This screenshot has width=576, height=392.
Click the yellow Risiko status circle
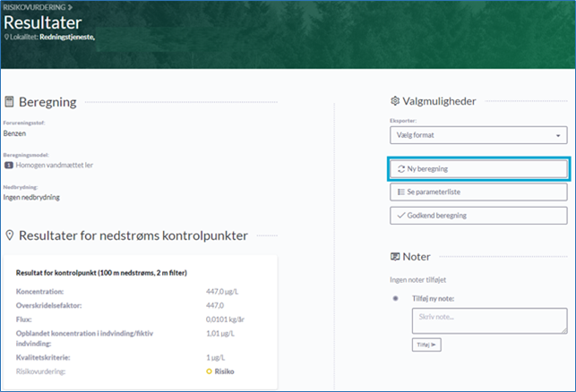tap(209, 371)
